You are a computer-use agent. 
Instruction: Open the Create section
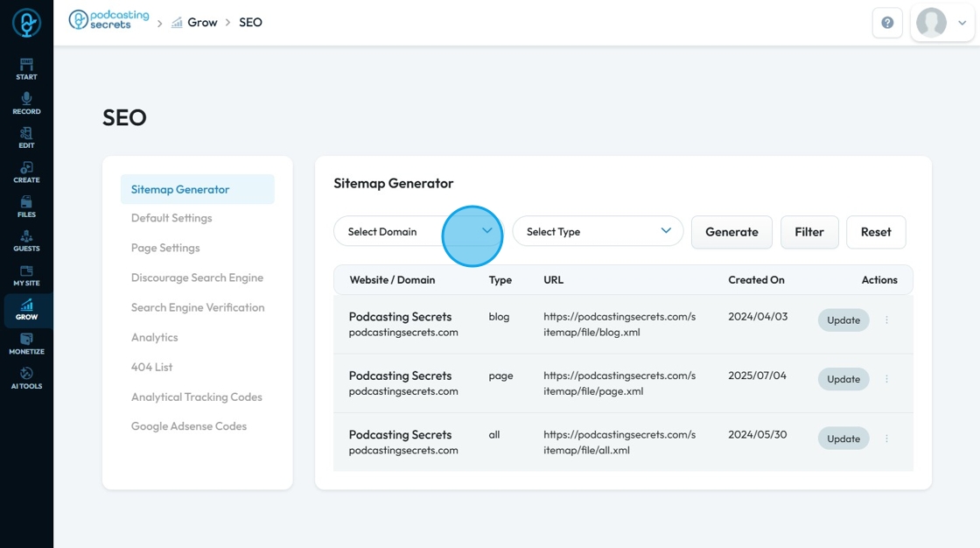26,172
